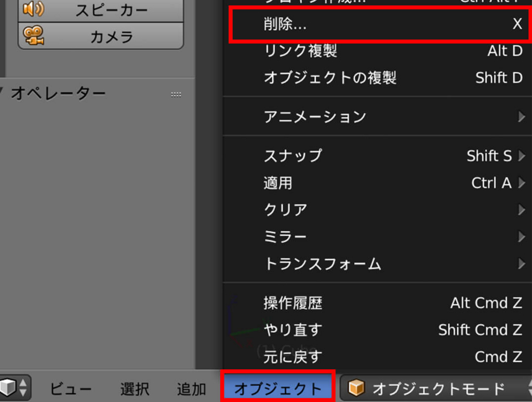The width and height of the screenshot is (532, 402).
Task: Open the 選択 header menu
Action: pos(135,389)
